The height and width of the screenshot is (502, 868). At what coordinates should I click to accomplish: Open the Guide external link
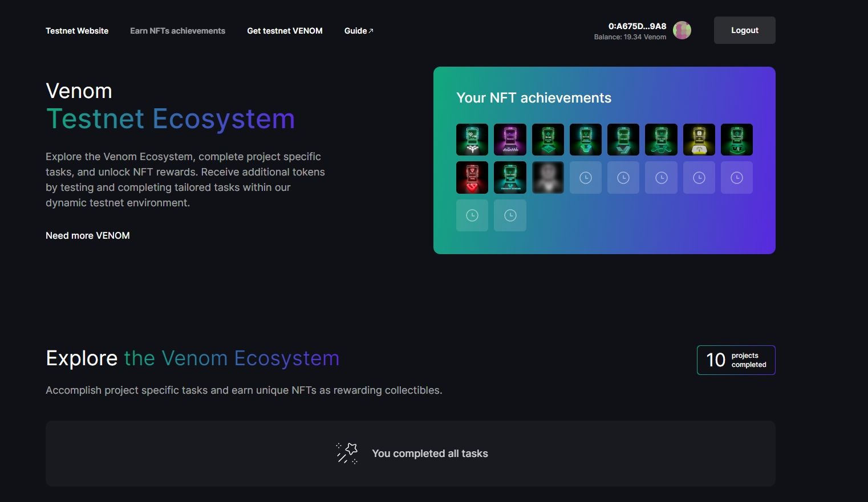click(x=359, y=31)
